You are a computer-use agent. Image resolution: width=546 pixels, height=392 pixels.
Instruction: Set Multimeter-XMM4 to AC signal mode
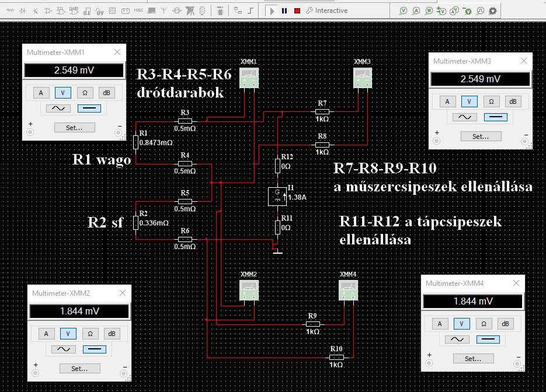(457, 339)
